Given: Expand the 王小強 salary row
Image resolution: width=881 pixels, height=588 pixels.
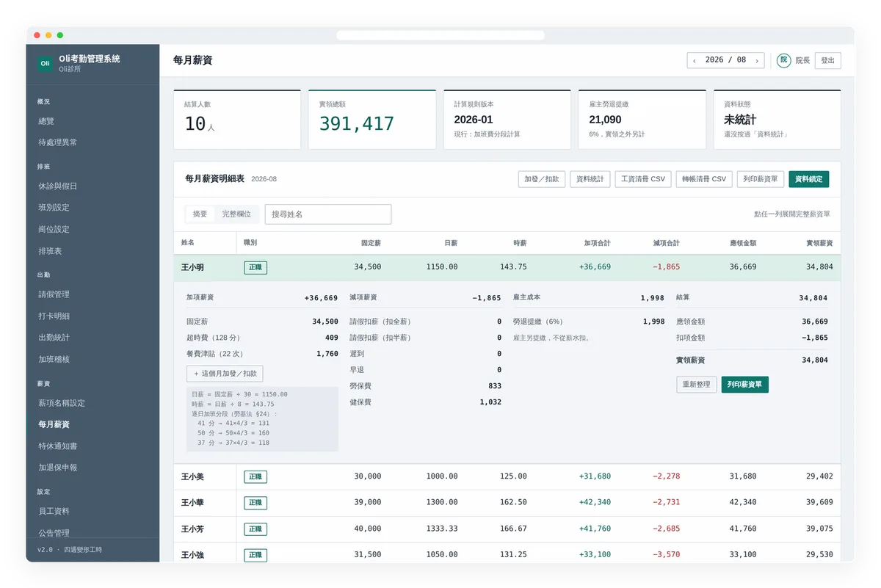Looking at the screenshot, I should pos(507,553).
